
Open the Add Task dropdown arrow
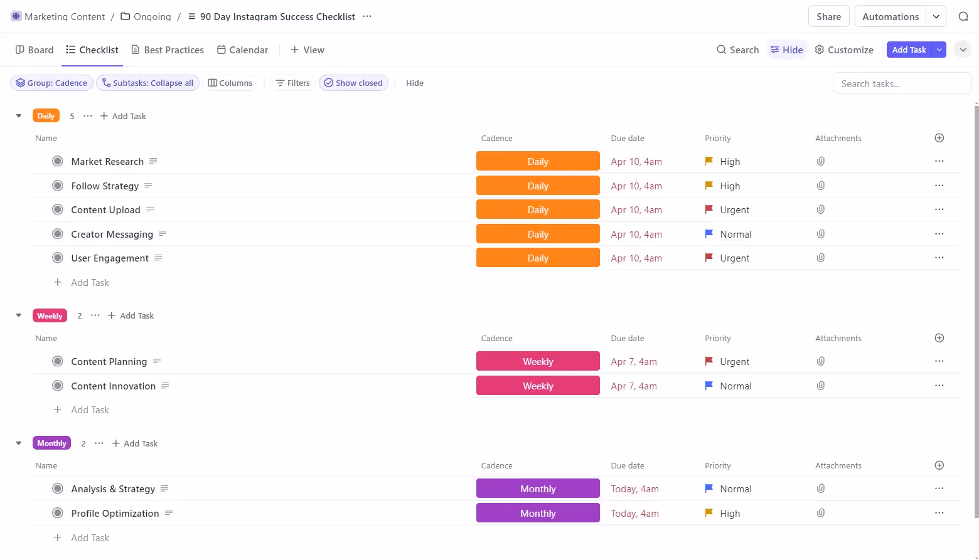[939, 49]
